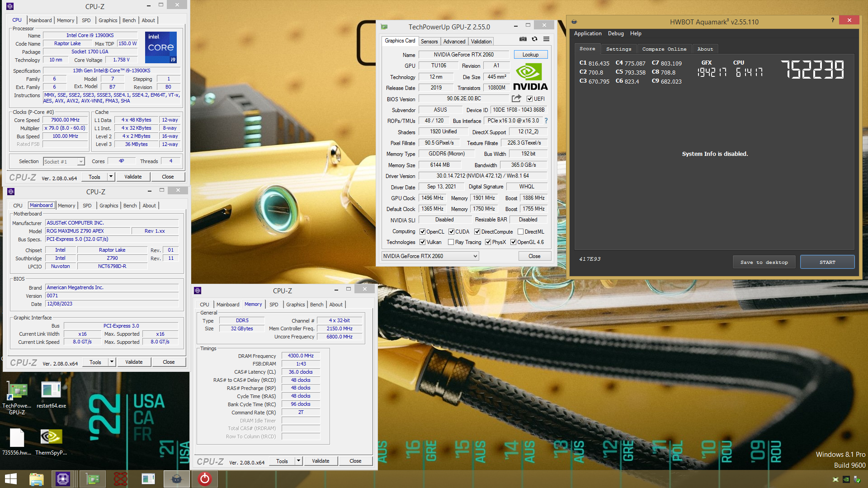This screenshot has height=488, width=868.
Task: Open the Validation tab in GPU-Z
Action: 481,41
